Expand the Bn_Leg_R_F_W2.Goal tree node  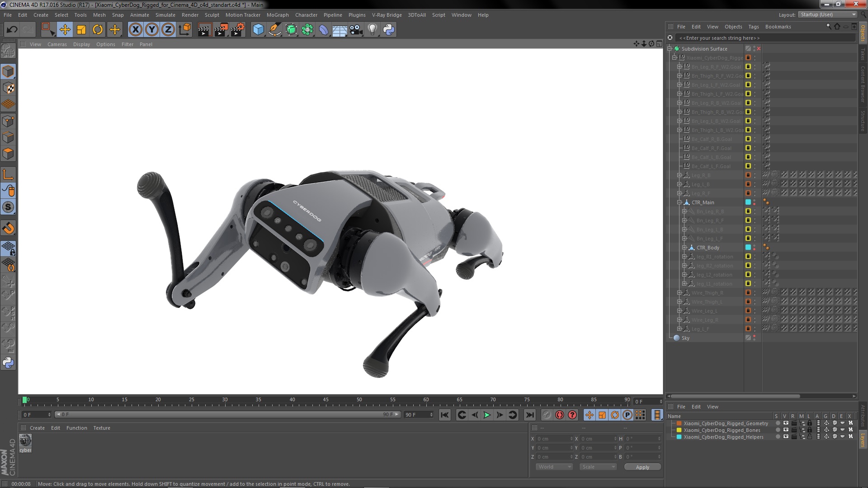(679, 67)
